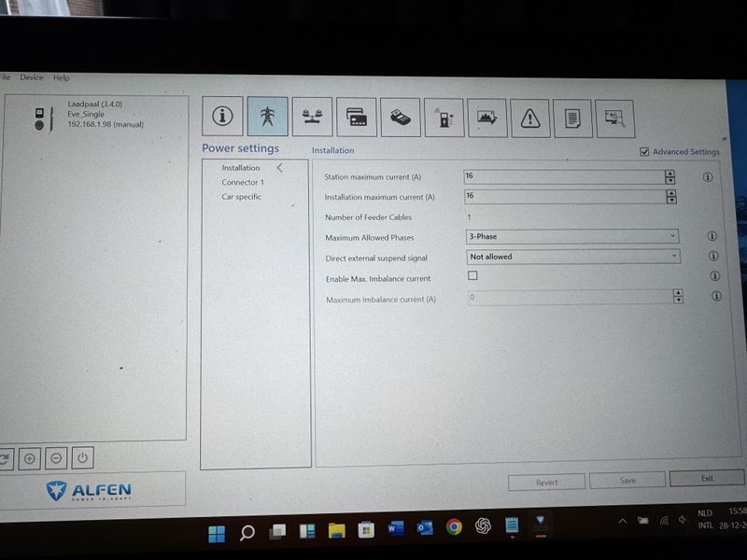Open the remote monitor diagnostics icon

click(615, 116)
